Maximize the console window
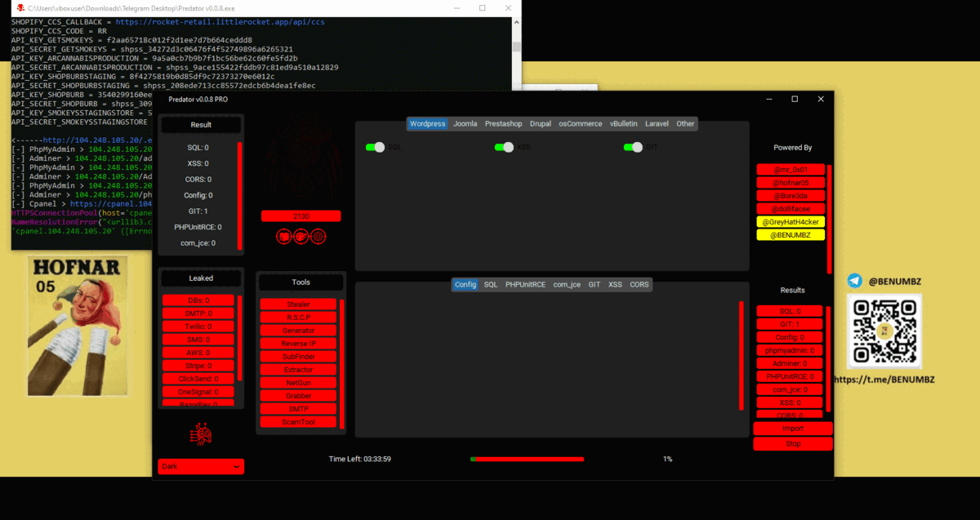This screenshot has width=980, height=520. click(x=483, y=8)
